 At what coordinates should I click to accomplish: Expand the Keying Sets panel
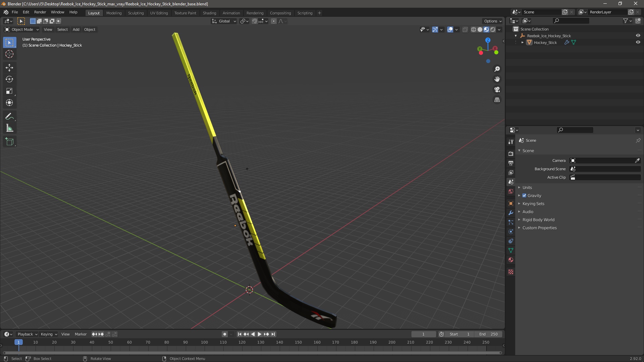point(533,204)
